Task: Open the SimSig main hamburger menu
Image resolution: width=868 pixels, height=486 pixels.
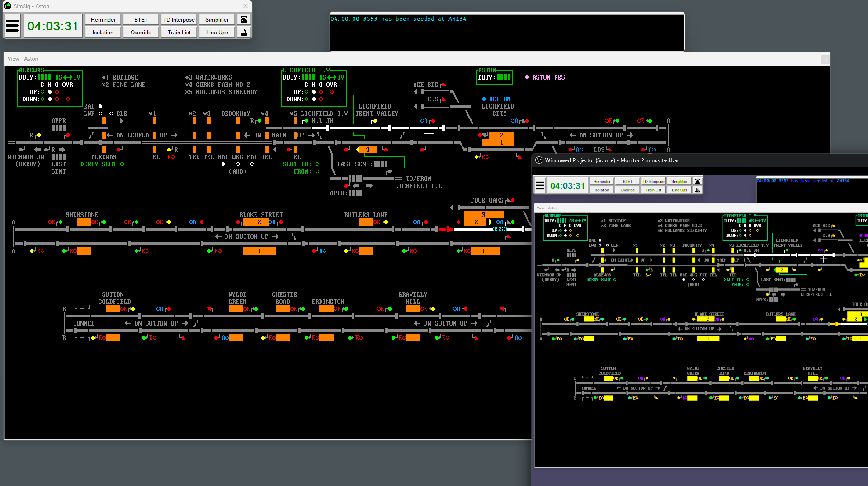Action: 12,26
